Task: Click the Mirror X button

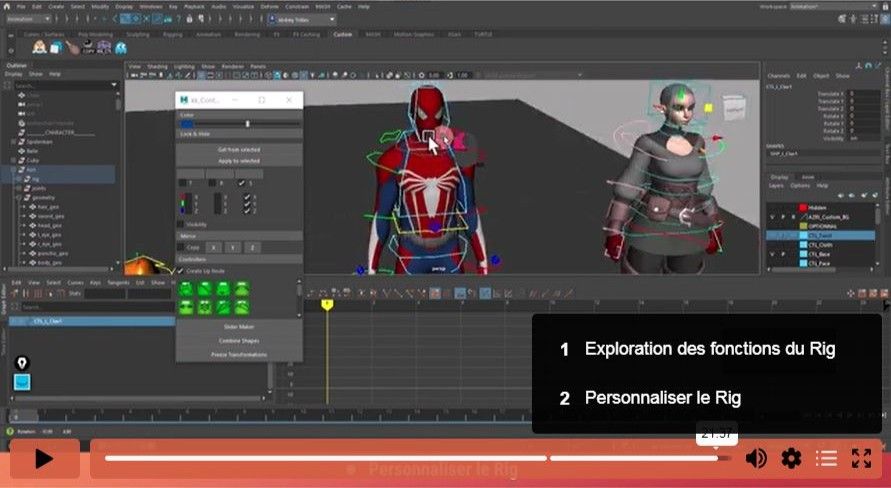Action: [x=213, y=248]
